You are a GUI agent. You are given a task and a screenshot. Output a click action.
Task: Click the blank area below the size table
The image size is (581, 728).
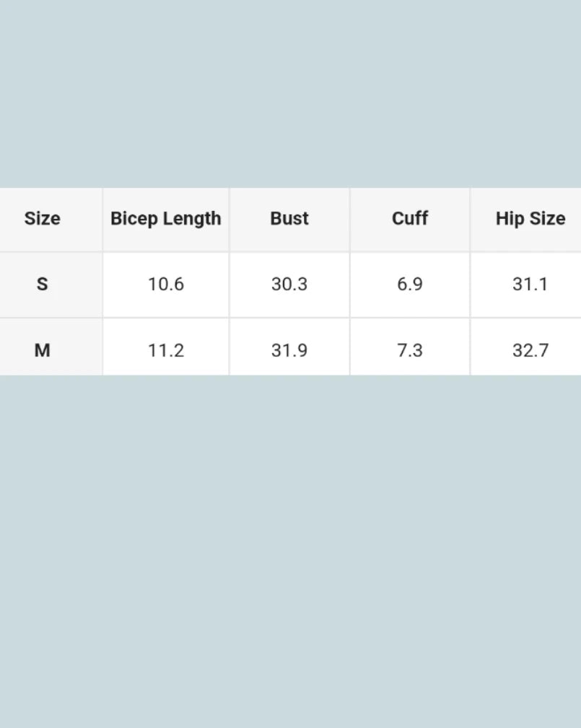[290, 549]
